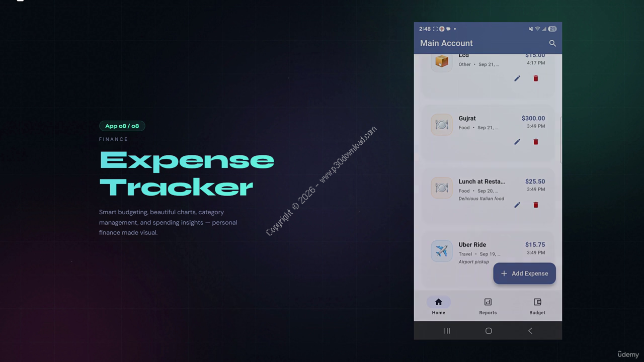Click the App 08 / 08 badge
Image resolution: width=644 pixels, height=362 pixels.
click(122, 126)
